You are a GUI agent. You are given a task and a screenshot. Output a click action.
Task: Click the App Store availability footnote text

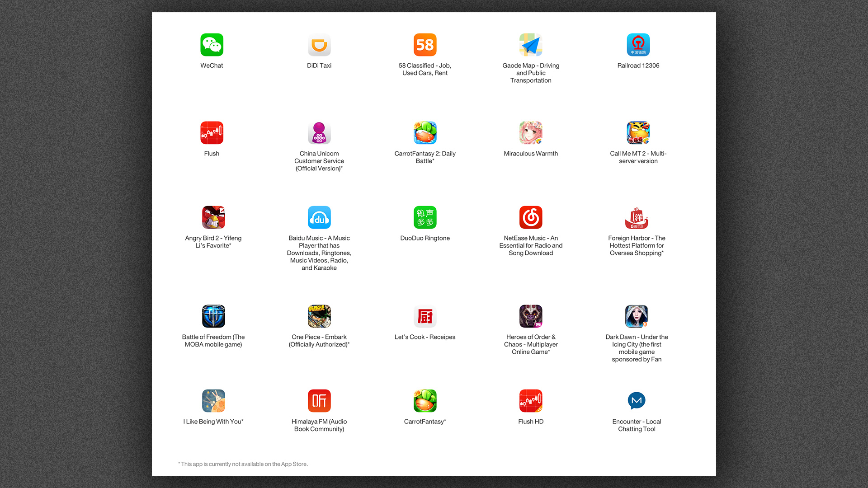point(243,464)
